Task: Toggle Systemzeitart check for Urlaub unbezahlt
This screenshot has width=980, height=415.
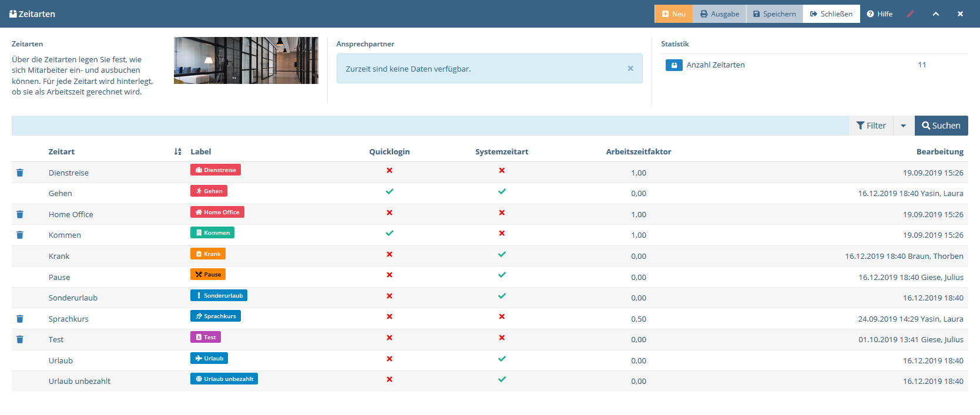Action: coord(502,379)
